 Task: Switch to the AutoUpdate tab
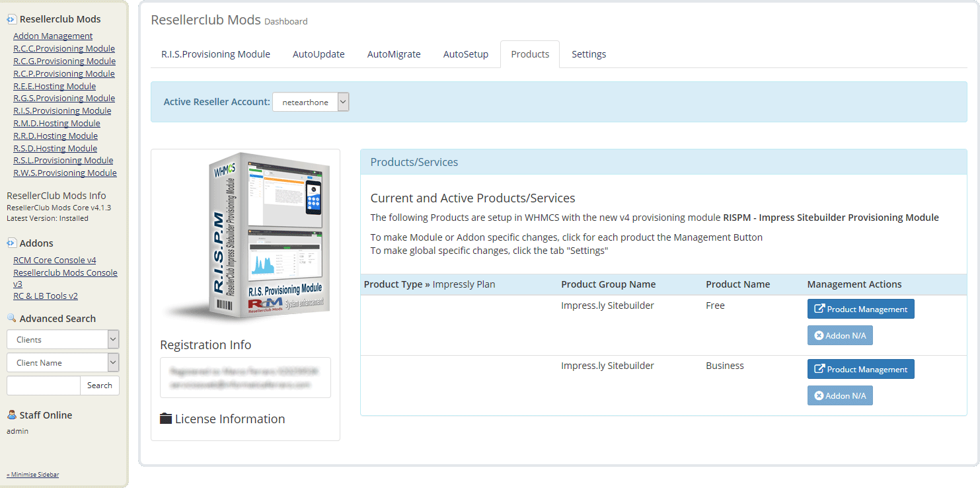click(319, 54)
